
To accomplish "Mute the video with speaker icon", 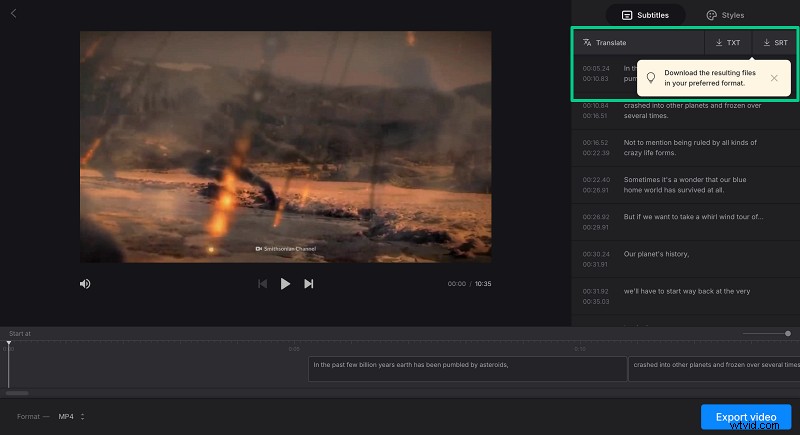I will [85, 284].
